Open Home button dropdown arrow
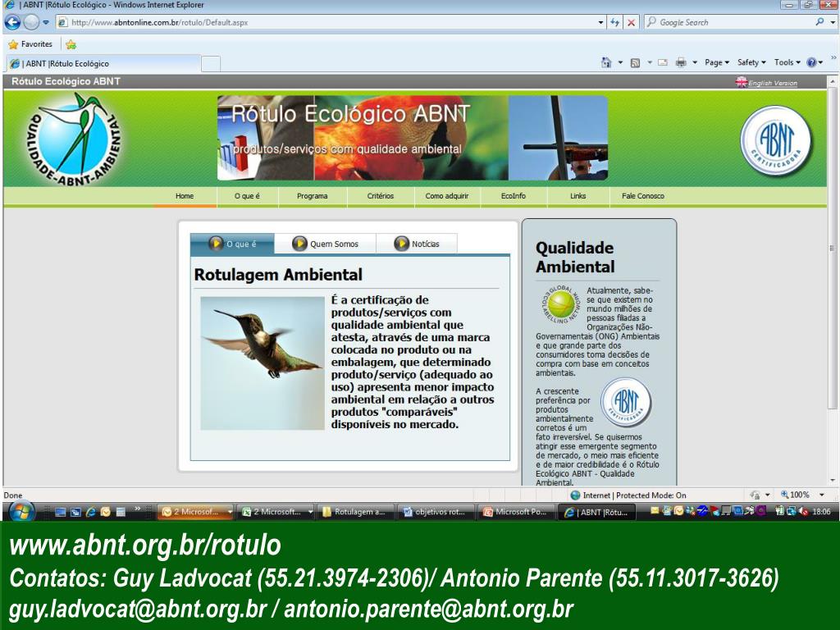Image resolution: width=840 pixels, height=630 pixels. pos(620,62)
